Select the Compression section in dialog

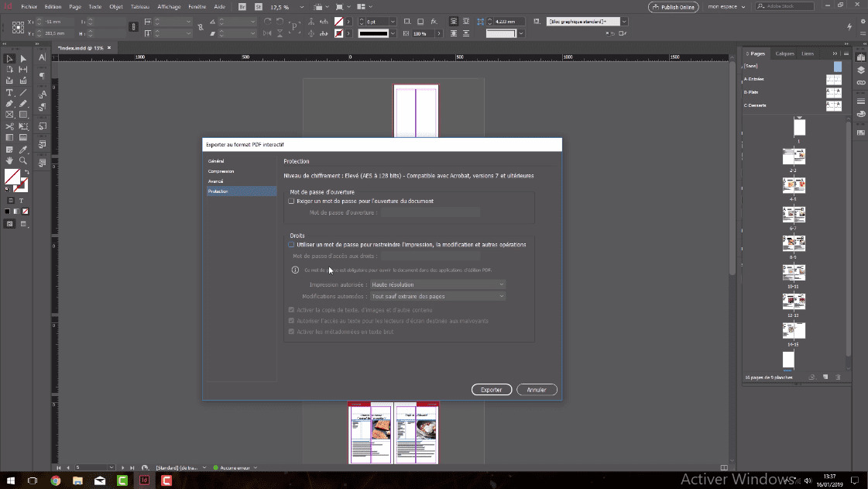pyautogui.click(x=219, y=171)
